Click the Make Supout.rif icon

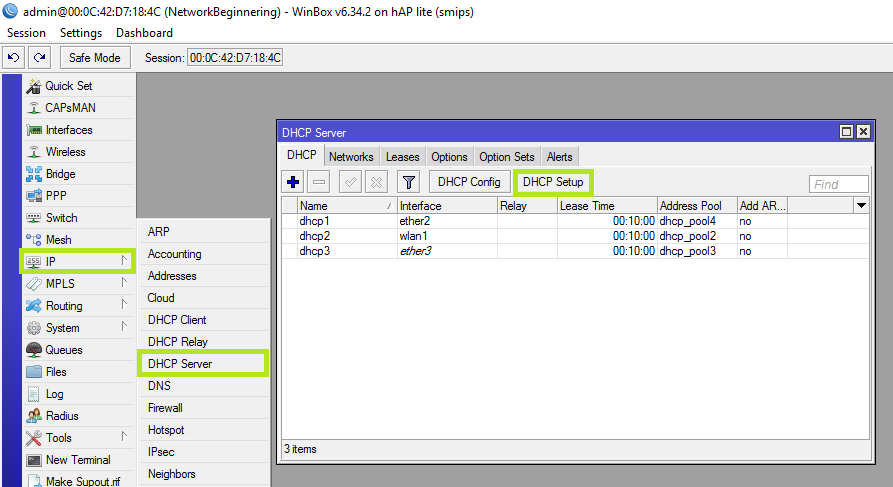click(x=34, y=481)
